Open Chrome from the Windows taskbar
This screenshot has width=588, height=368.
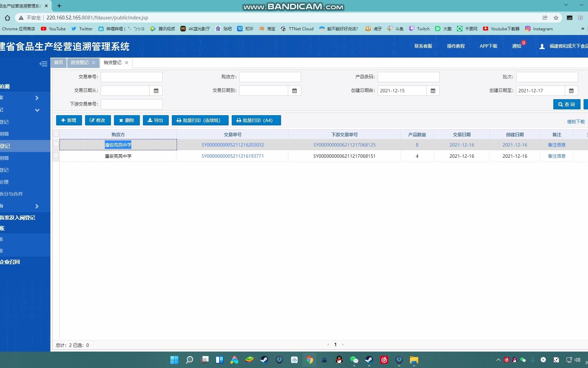coord(309,360)
